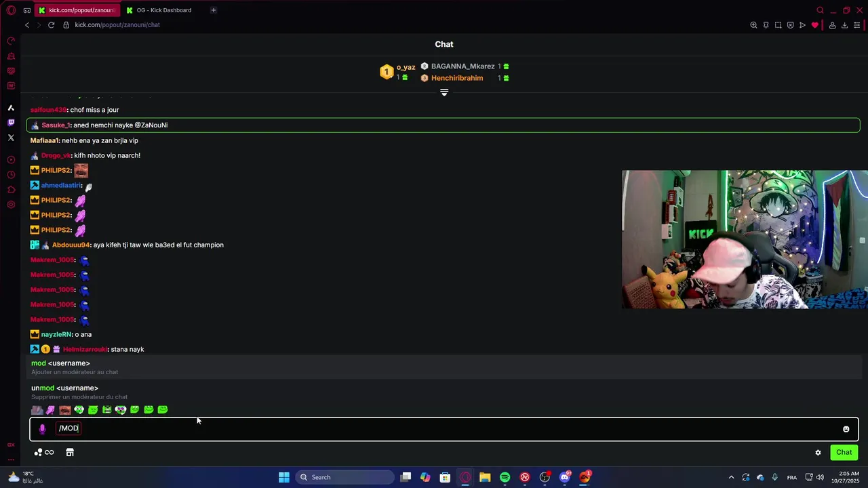
Task: Click the pinboard pin icon
Action: [x=766, y=25]
